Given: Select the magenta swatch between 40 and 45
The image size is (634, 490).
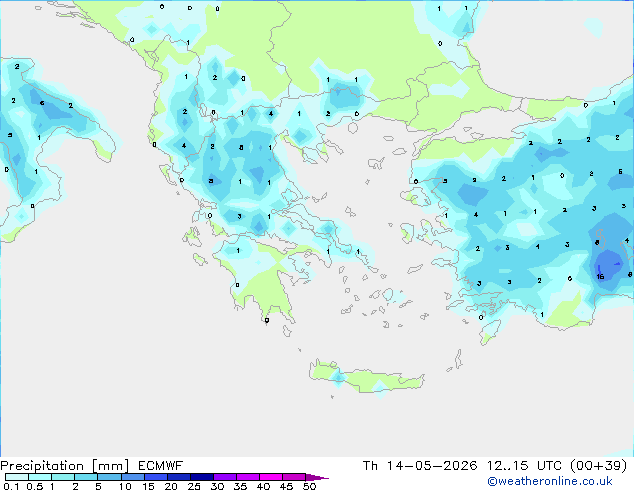Looking at the screenshot, I should (x=271, y=477).
